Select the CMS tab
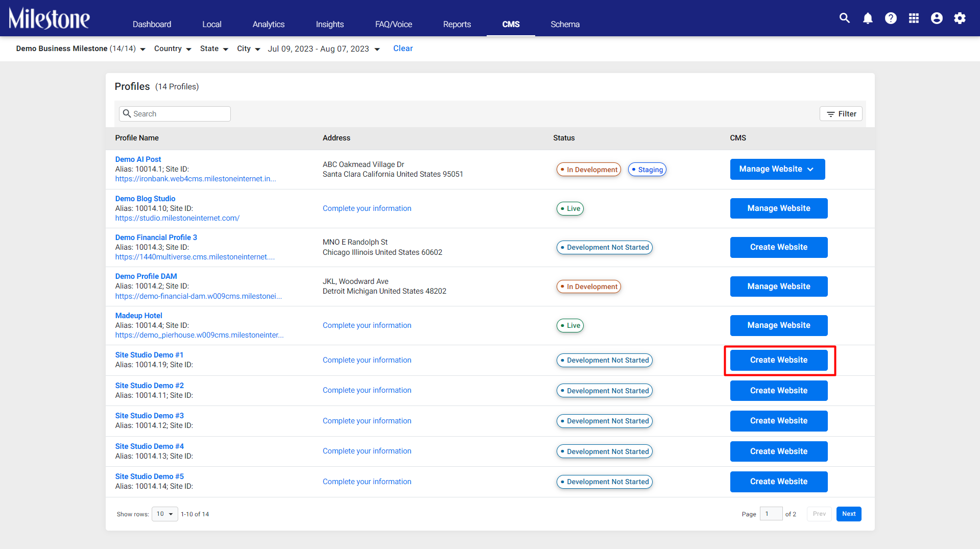 coord(511,24)
